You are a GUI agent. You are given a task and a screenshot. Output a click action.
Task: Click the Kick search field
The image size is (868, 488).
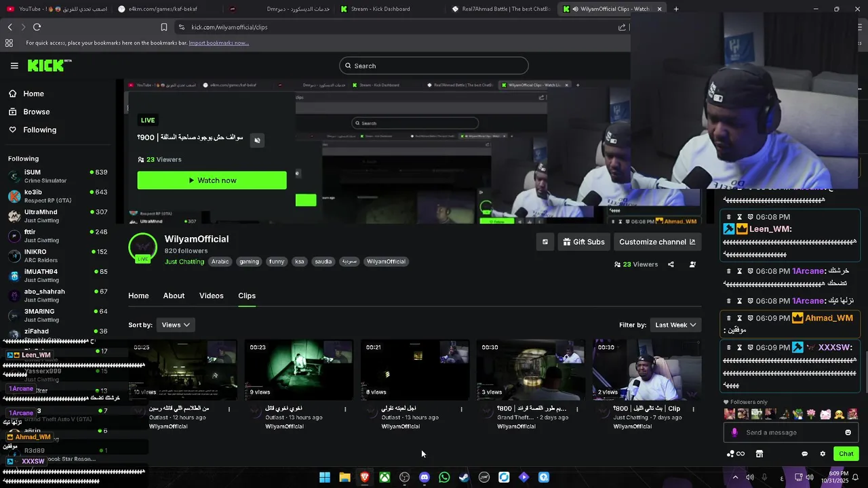point(434,66)
